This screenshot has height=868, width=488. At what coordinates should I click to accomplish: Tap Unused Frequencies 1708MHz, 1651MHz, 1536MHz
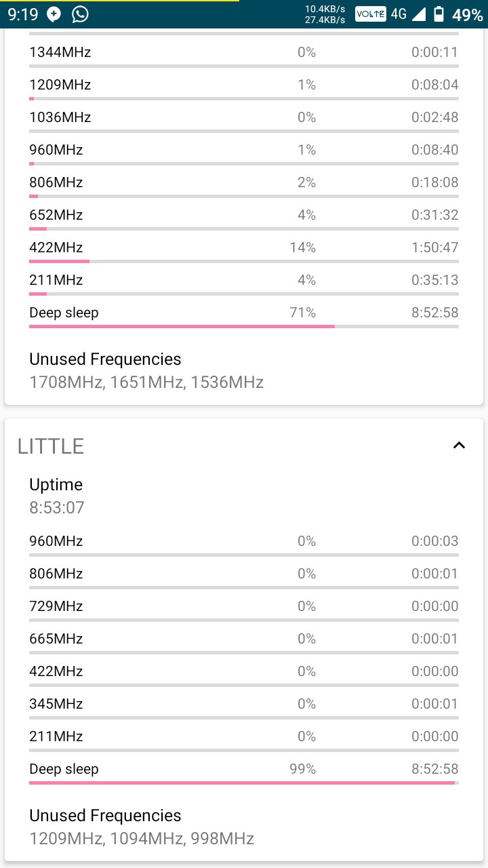[146, 370]
